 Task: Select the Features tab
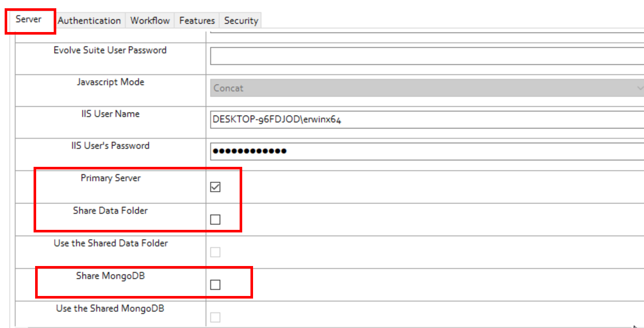pos(197,21)
